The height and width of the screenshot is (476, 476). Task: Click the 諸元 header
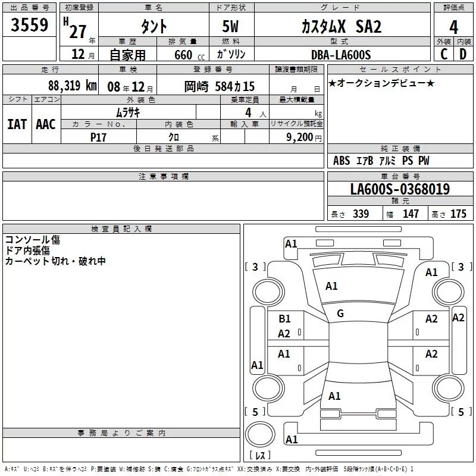400,201
